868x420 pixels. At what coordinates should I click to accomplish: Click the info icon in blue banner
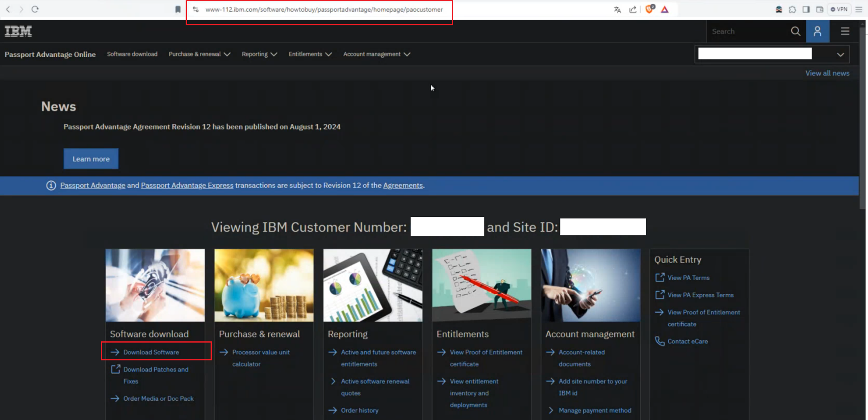pyautogui.click(x=51, y=186)
